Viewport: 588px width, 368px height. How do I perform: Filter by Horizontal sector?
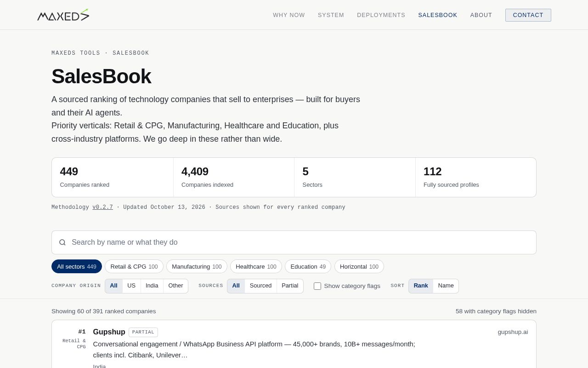tap(359, 267)
